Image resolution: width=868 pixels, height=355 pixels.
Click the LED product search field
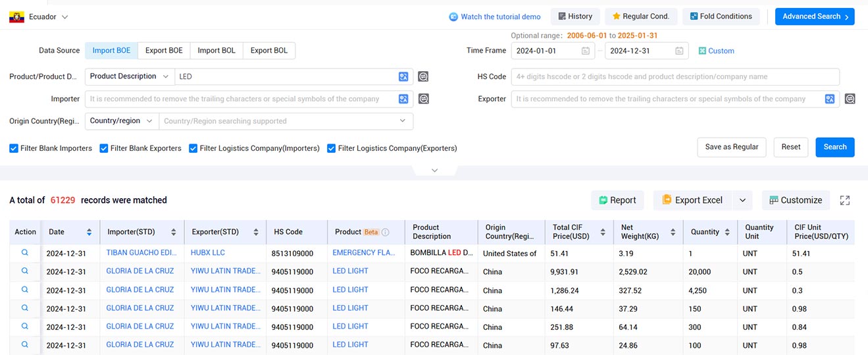click(x=287, y=77)
